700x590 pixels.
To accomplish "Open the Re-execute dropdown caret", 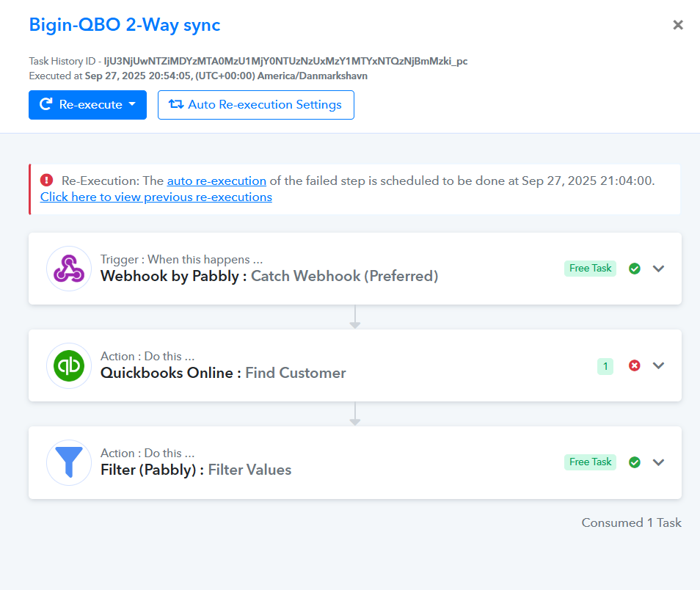I will click(x=132, y=104).
